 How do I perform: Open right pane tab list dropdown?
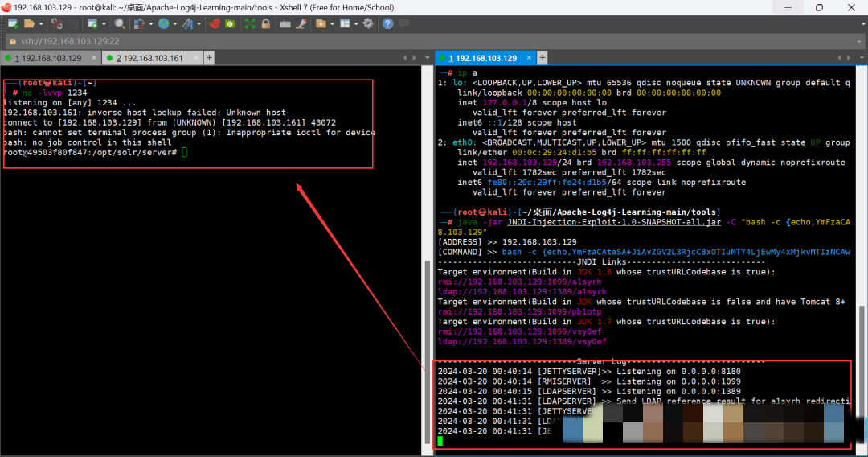(x=862, y=58)
